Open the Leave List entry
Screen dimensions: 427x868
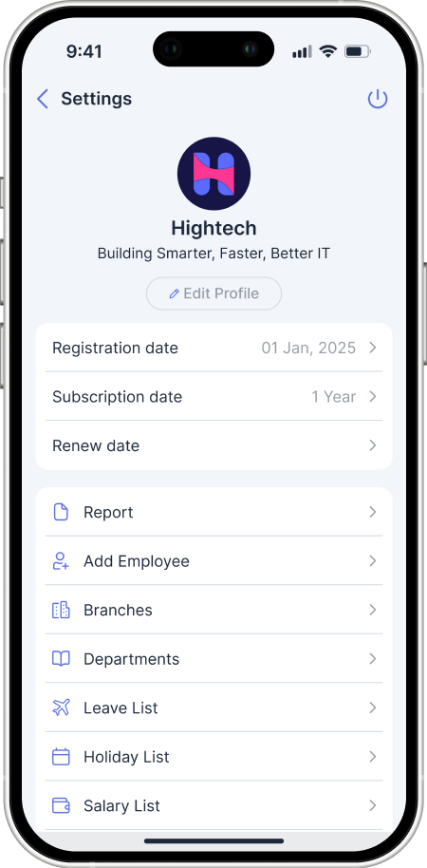214,708
